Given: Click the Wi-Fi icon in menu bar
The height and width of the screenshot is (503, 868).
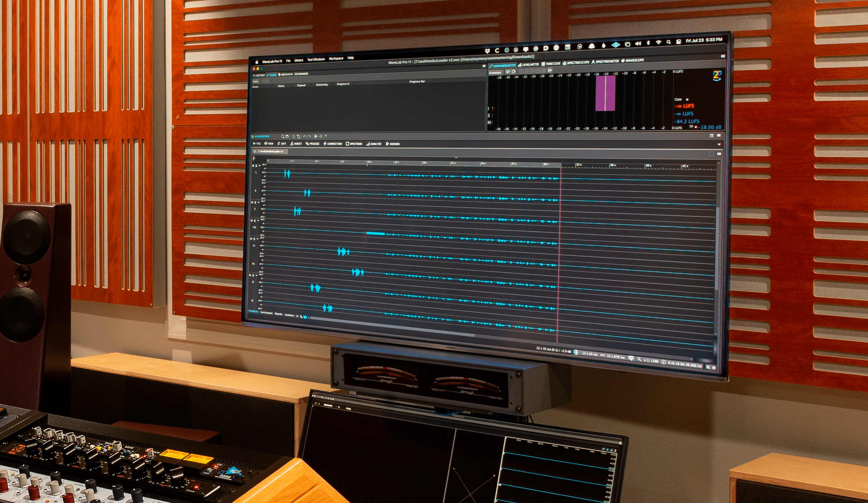Looking at the screenshot, I should coord(658,43).
